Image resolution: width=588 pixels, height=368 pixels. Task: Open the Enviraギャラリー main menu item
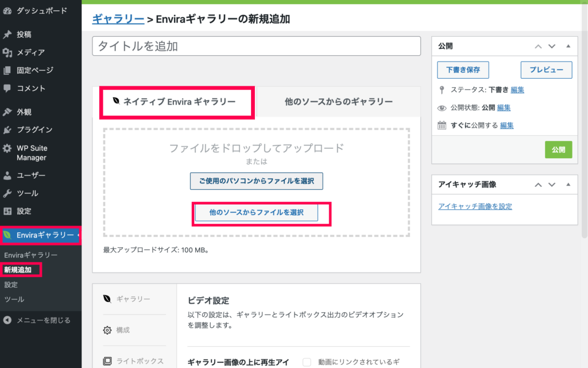[41, 235]
